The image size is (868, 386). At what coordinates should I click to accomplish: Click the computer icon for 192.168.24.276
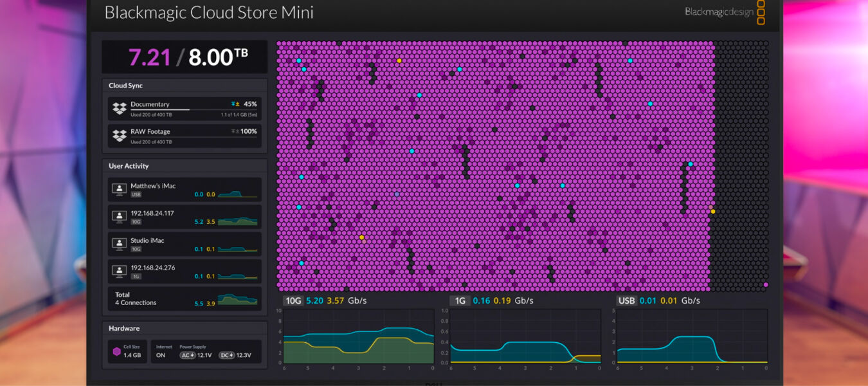tap(119, 271)
